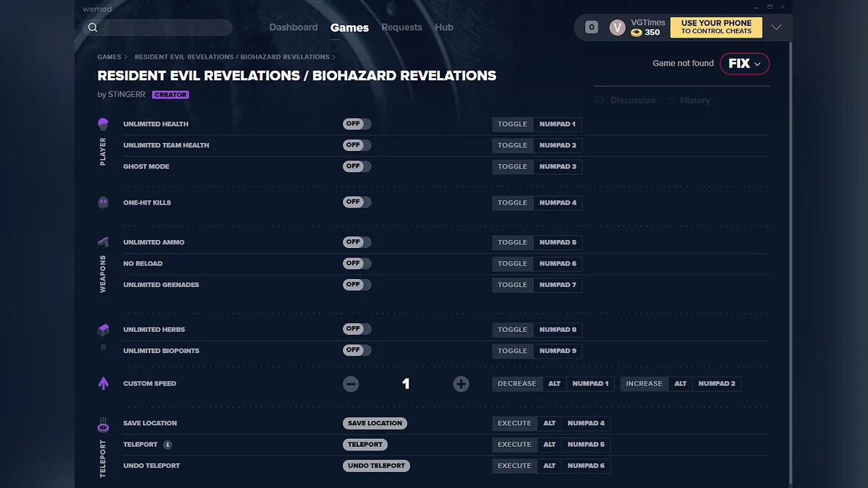Turn on One-Hit Kills toggle
This screenshot has height=488, width=868.
coord(357,202)
